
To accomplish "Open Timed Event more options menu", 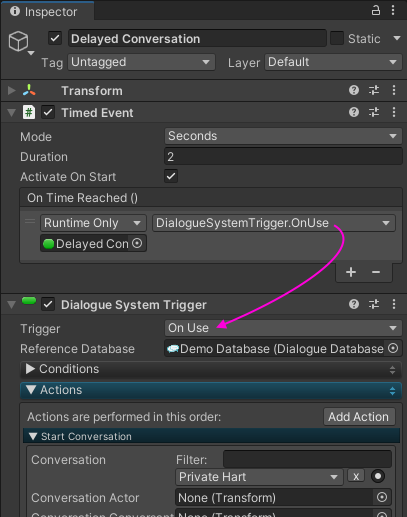I will [x=394, y=112].
